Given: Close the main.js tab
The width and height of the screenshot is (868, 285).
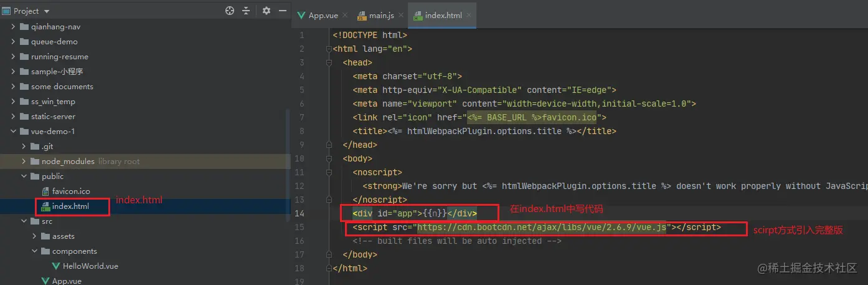Looking at the screenshot, I should (400, 15).
